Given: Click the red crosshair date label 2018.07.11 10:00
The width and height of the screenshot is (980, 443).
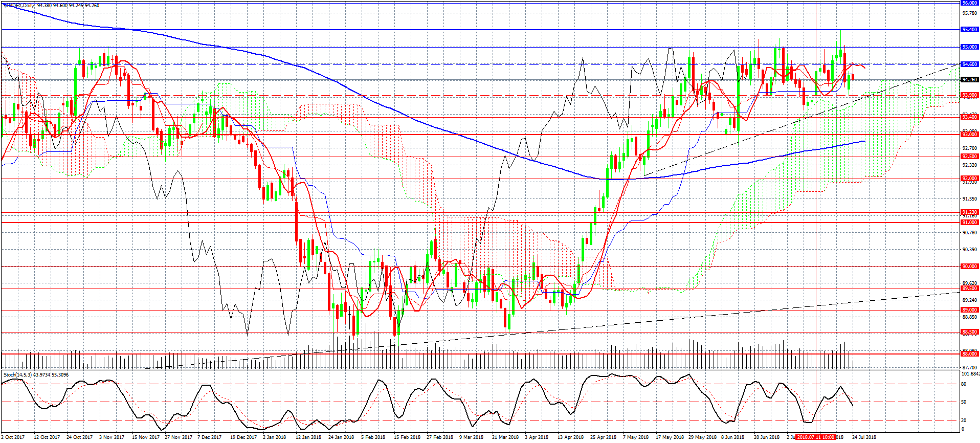Looking at the screenshot, I should pos(815,437).
